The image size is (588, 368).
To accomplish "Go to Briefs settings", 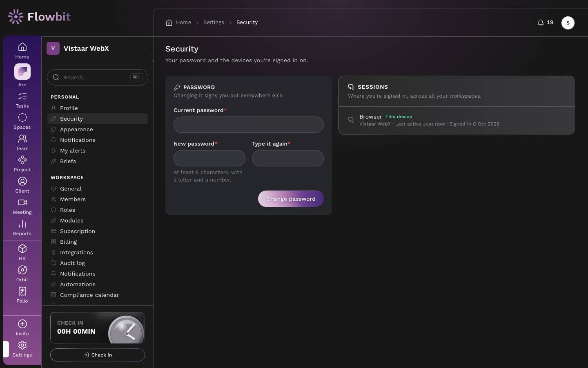I will tap(97, 161).
